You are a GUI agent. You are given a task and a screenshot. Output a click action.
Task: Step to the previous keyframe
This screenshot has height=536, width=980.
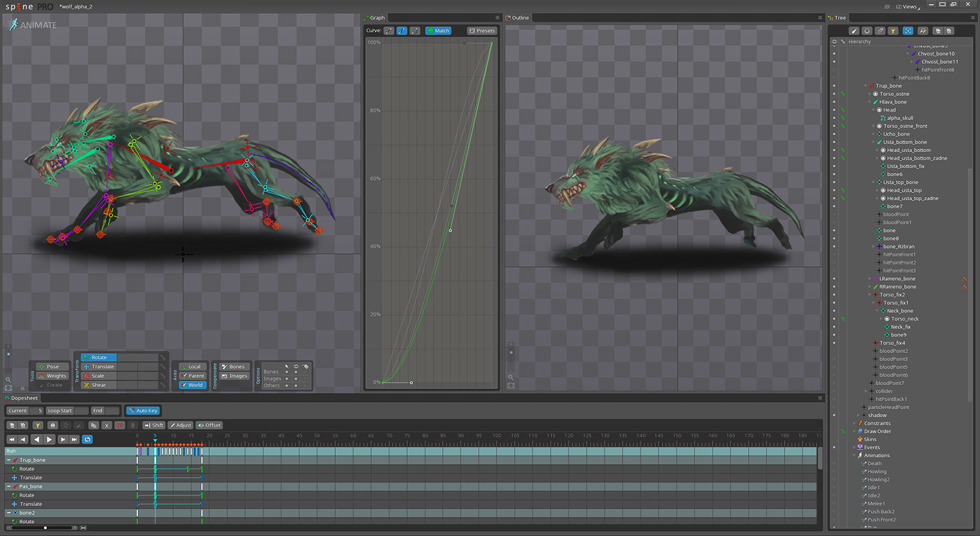coord(24,440)
